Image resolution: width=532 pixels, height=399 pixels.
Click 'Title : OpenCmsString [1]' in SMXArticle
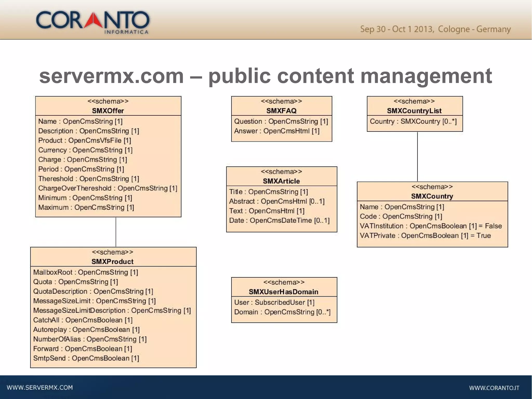269,192
